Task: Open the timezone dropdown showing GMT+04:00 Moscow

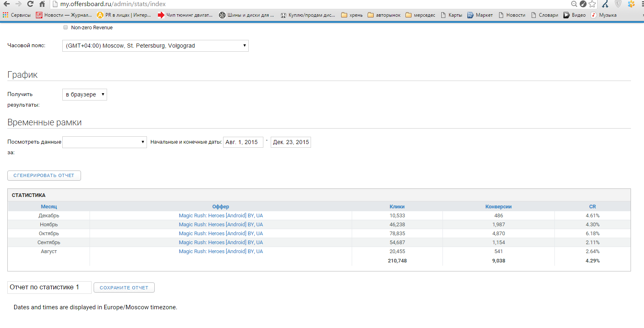Action: tap(155, 46)
